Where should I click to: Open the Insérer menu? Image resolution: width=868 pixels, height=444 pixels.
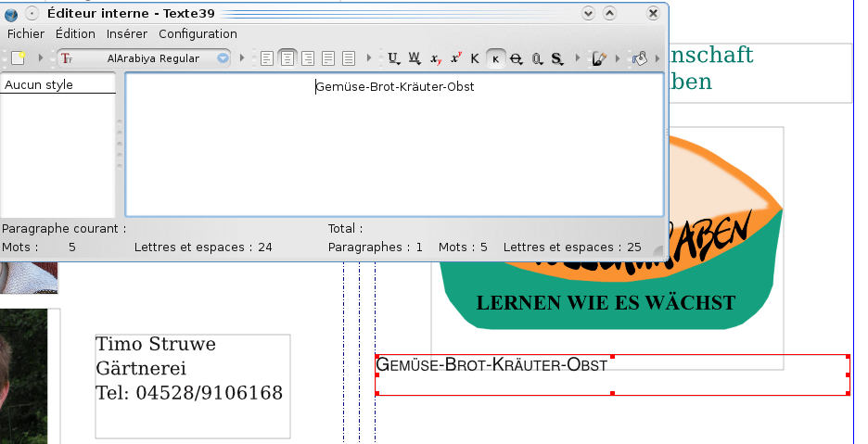click(x=127, y=33)
